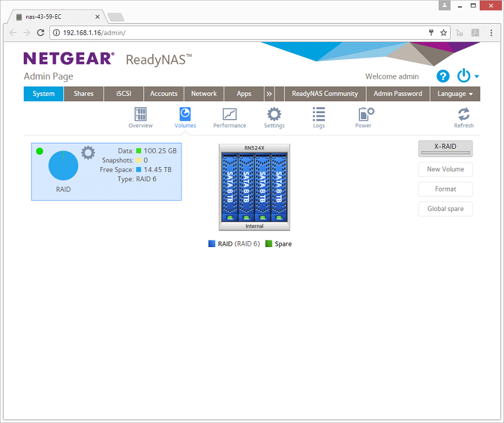Screen dimensions: 504x423
Task: Click the 100.25 GB data value
Action: 160,150
